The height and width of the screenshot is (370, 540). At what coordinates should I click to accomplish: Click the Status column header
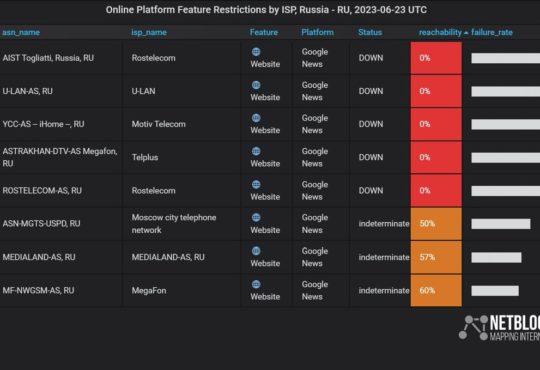point(370,32)
